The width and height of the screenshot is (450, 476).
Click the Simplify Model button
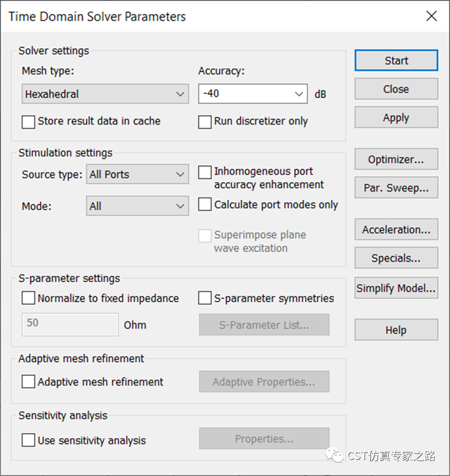[396, 288]
